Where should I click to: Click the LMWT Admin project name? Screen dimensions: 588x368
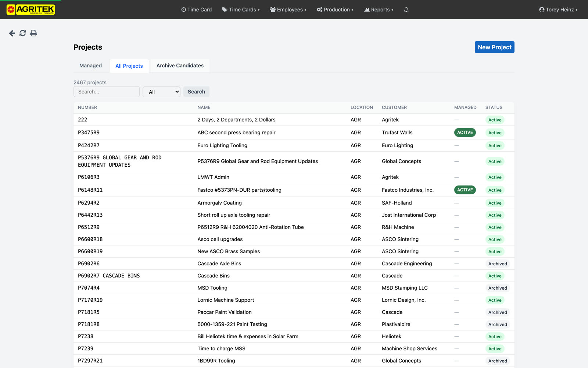pyautogui.click(x=213, y=177)
